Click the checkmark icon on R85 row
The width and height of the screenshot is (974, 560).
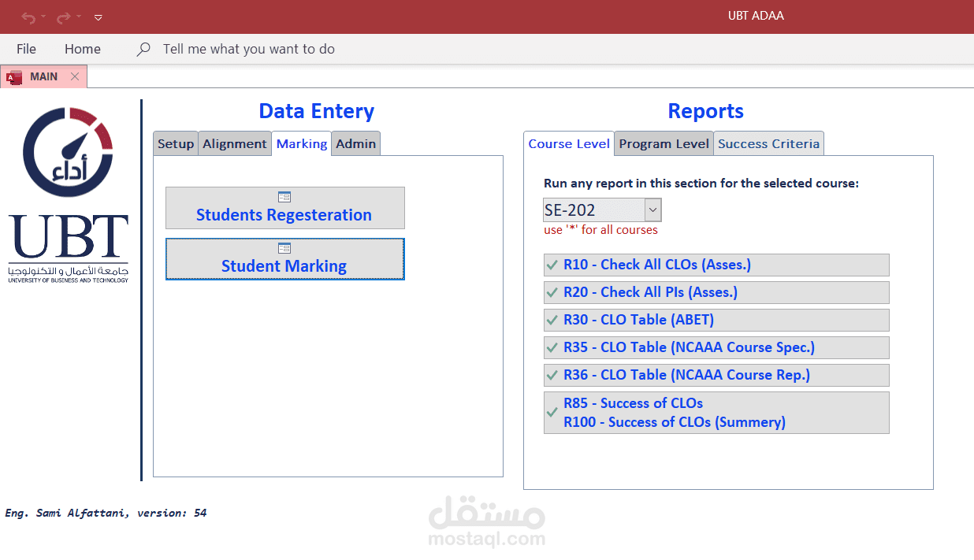[552, 413]
